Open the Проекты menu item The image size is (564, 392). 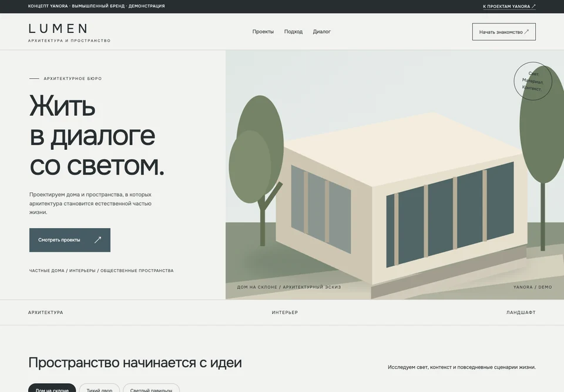[263, 32]
